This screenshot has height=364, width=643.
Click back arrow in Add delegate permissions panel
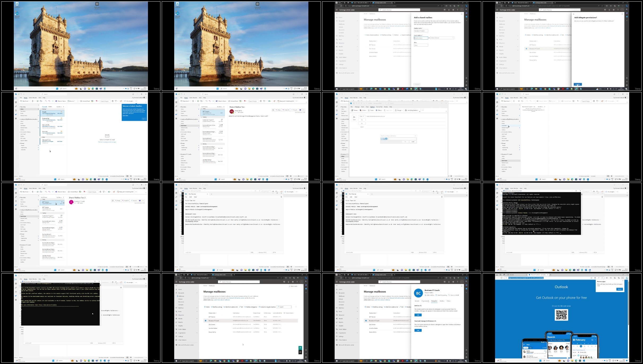574,14
